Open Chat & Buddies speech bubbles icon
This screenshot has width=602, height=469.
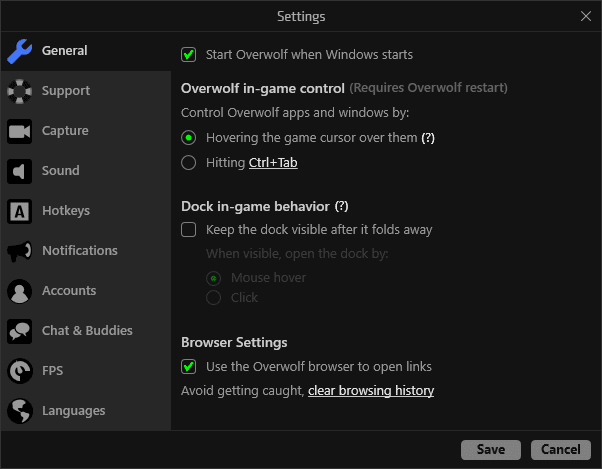[x=20, y=331]
